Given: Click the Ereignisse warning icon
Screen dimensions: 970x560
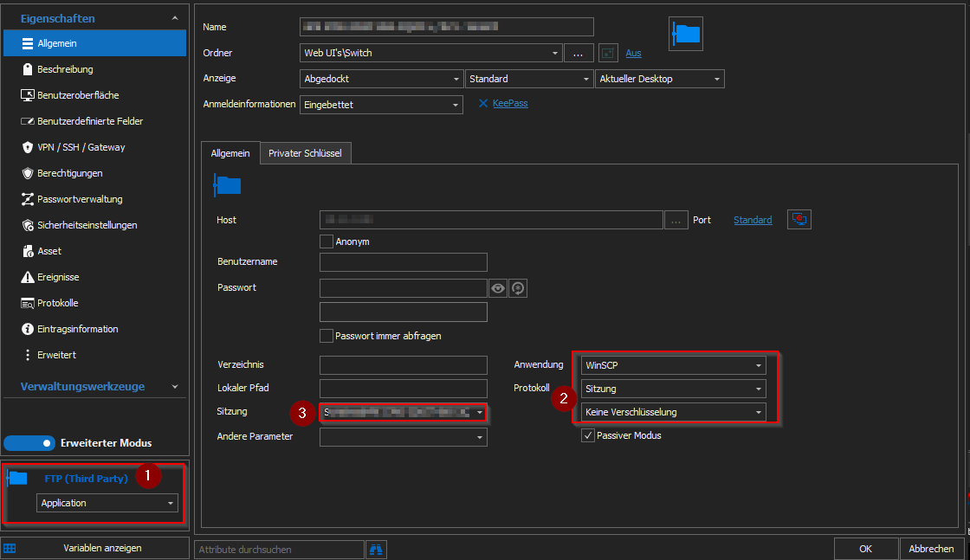Looking at the screenshot, I should (x=27, y=277).
